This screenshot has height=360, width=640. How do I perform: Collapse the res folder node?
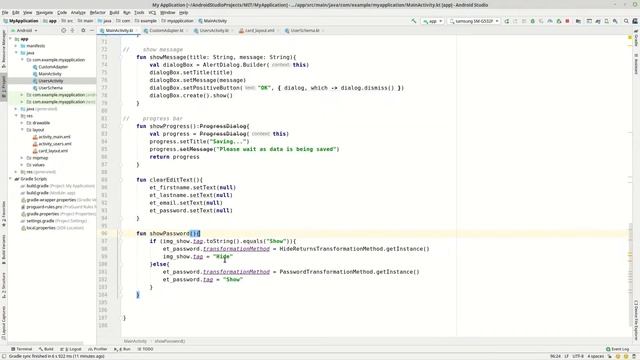click(16, 116)
